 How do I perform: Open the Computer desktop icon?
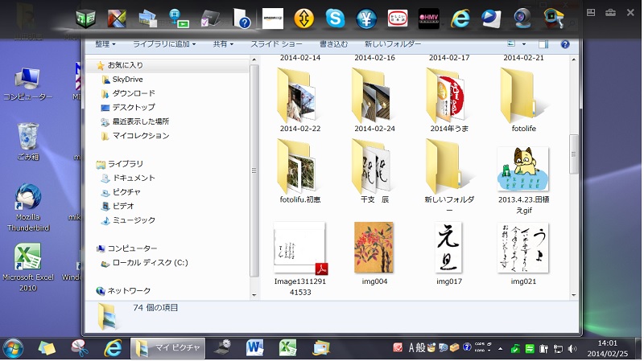coord(28,84)
